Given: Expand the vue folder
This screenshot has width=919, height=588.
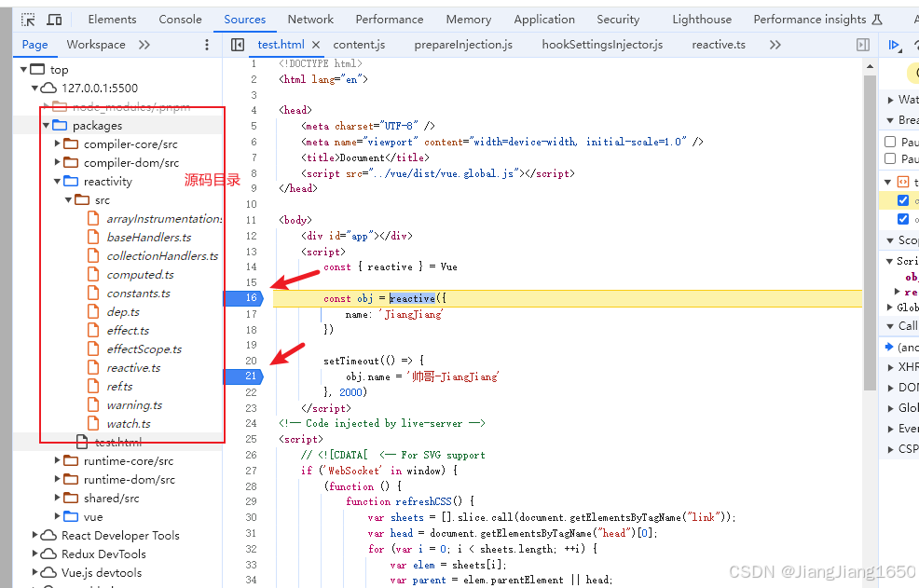Looking at the screenshot, I should tap(58, 516).
